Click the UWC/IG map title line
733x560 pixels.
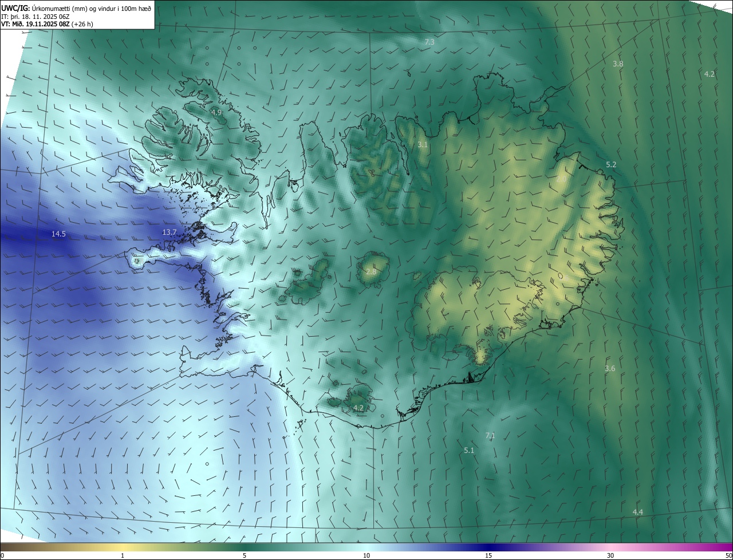76,7
